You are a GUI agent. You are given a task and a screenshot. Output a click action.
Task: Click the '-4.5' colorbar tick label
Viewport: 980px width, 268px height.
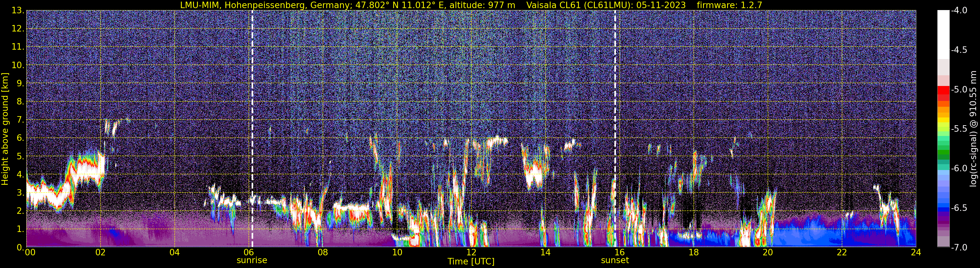point(959,50)
